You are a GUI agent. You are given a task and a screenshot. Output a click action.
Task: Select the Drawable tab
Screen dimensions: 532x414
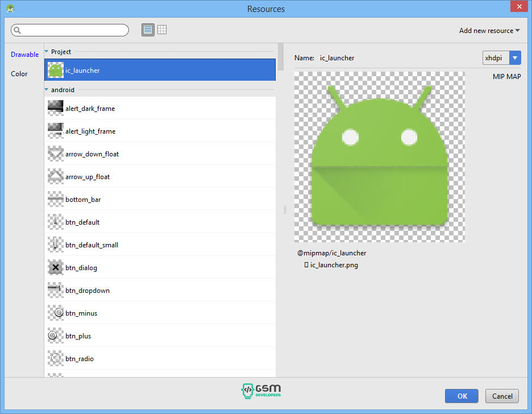coord(25,54)
